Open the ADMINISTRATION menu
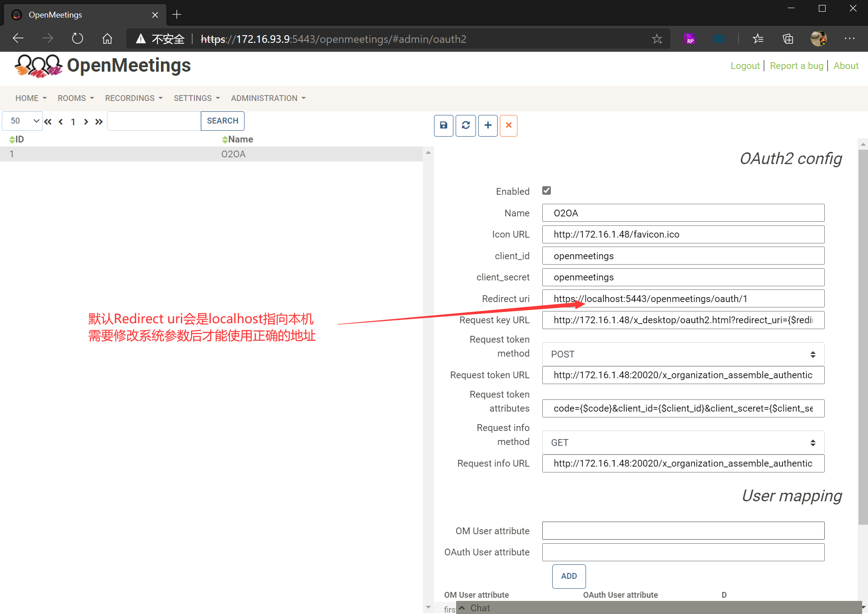Screen dimensions: 868x614 [x=268, y=98]
